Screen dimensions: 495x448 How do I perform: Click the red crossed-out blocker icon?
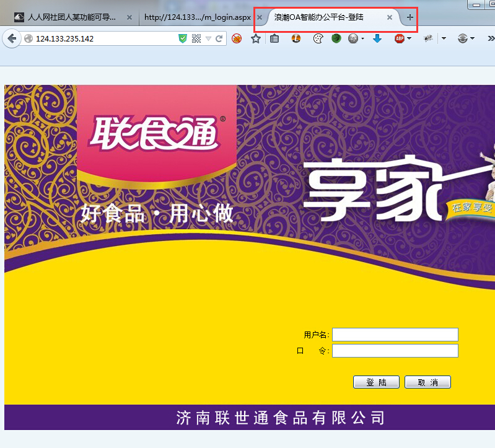[237, 38]
